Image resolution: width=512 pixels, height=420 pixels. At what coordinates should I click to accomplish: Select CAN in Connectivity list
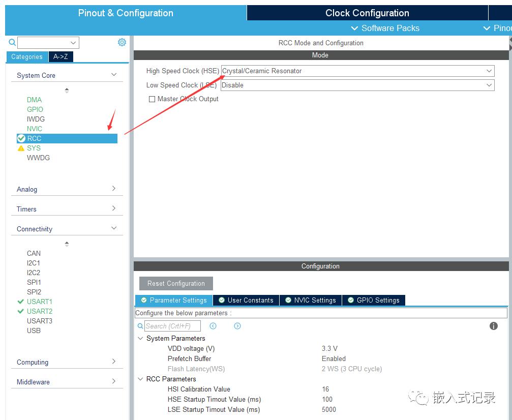coord(34,253)
